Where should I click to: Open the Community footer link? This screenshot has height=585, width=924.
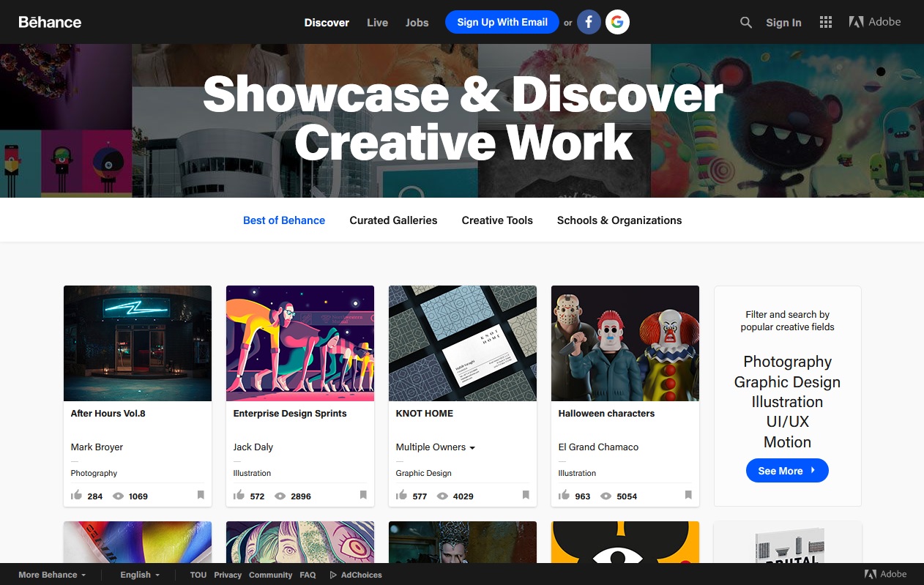pos(271,575)
